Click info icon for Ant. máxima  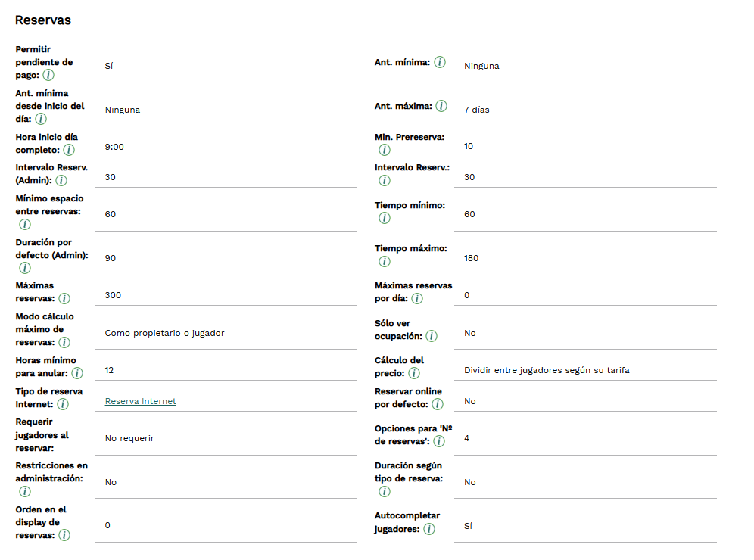coord(441,106)
